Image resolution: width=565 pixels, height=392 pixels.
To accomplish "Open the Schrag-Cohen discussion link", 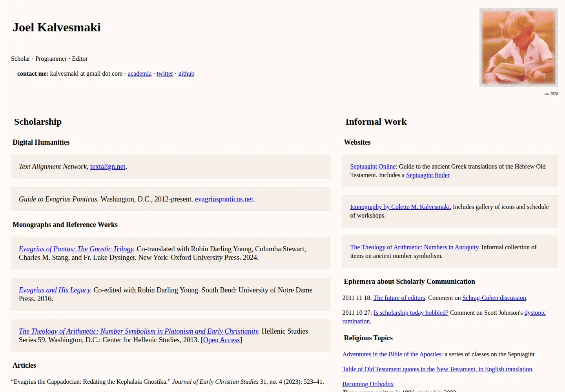I will 494,298.
